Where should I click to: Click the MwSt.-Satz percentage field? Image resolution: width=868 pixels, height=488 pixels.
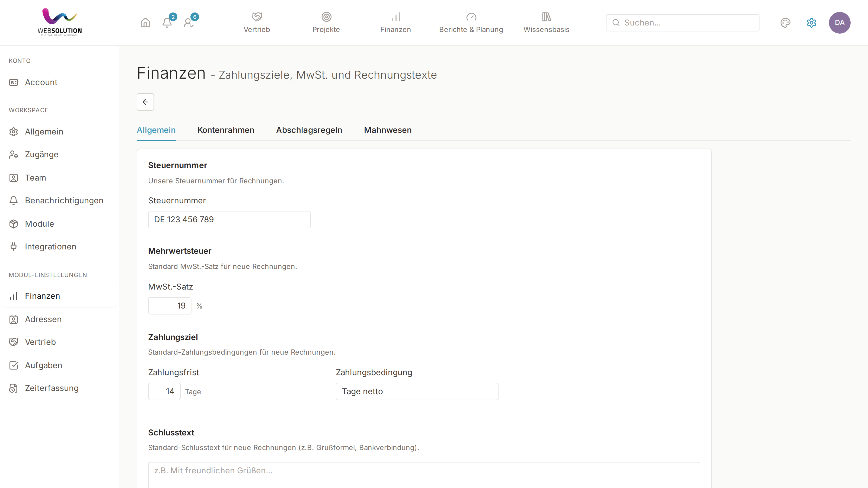[x=170, y=306]
